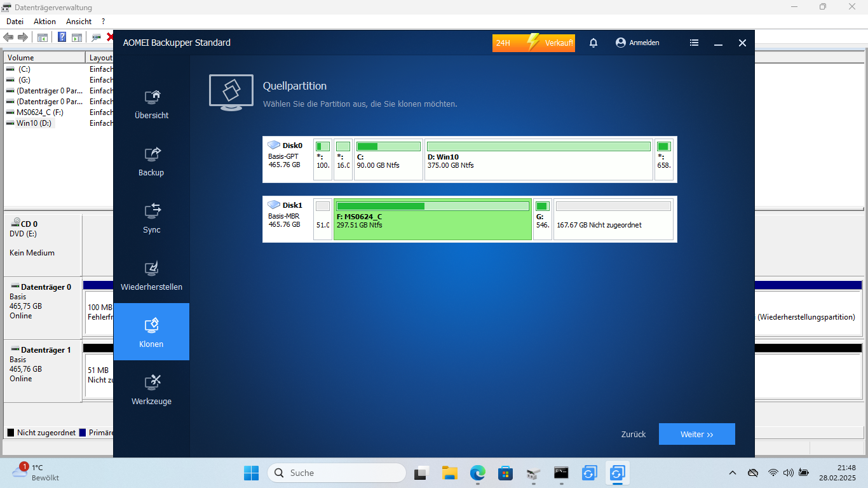Toggle action pane icon in Datenträgerverwaltung toolbar
This screenshot has width=868, height=488.
(x=77, y=37)
